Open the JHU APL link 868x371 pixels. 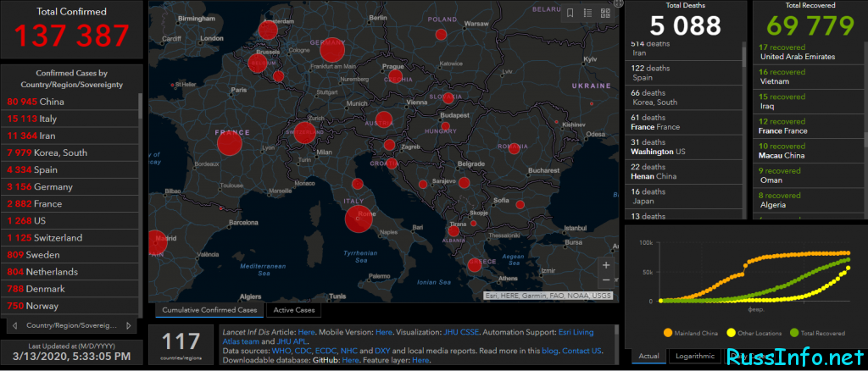(292, 341)
